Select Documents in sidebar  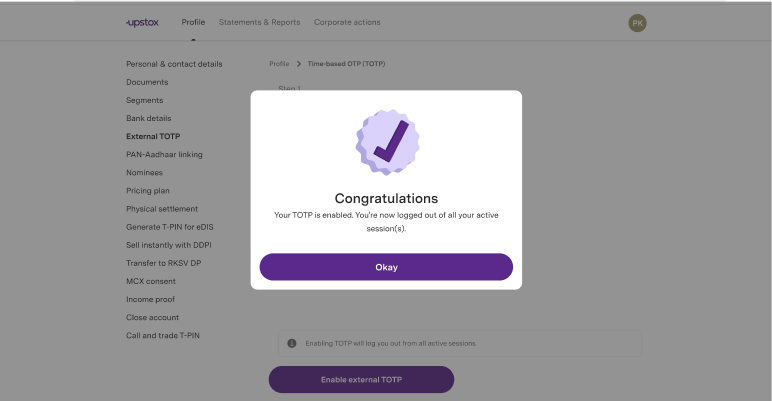tap(147, 82)
